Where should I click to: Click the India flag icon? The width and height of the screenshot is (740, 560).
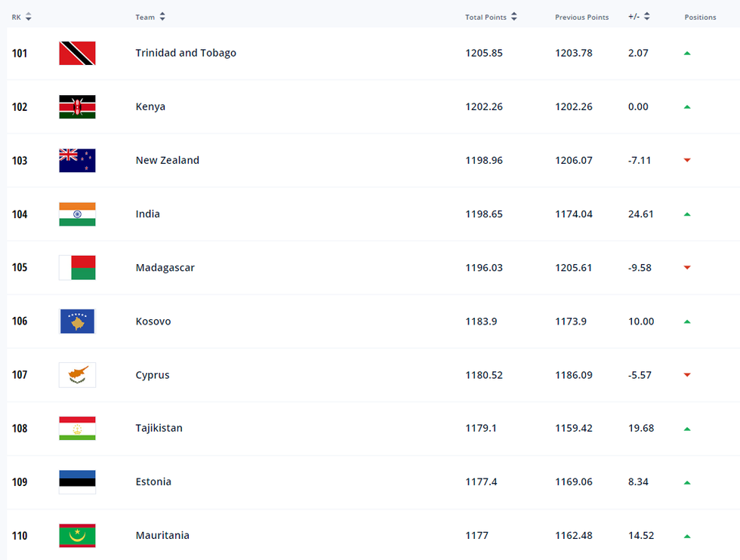[77, 214]
